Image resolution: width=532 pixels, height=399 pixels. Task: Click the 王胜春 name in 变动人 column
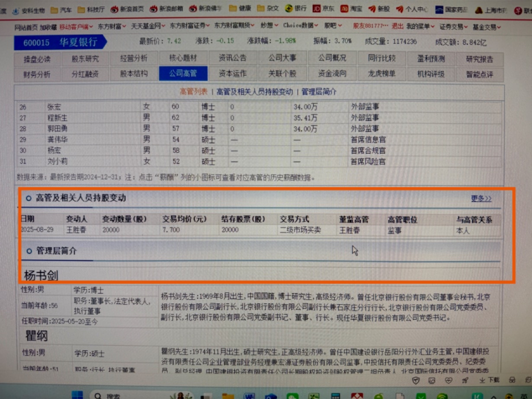(x=76, y=230)
